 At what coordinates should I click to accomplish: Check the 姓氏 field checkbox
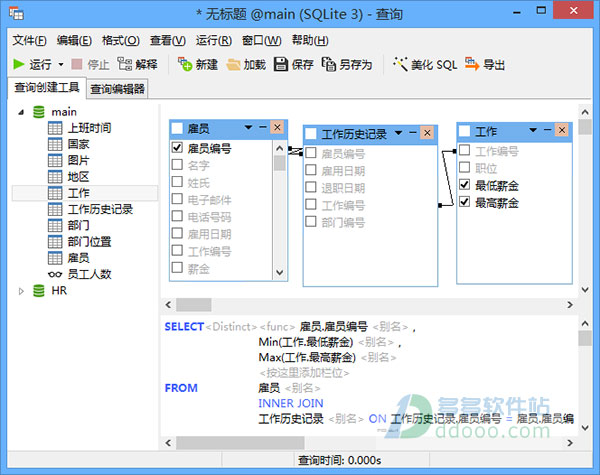[177, 182]
